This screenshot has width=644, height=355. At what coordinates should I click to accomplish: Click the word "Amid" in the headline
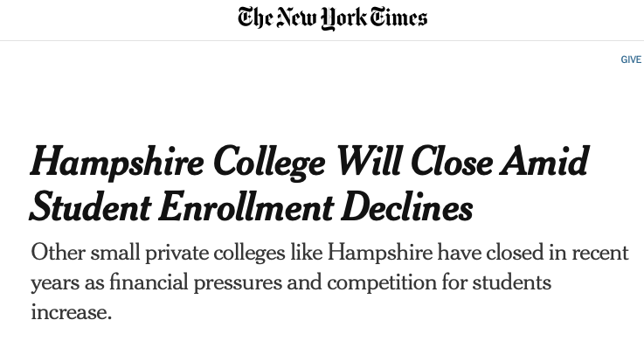544,162
